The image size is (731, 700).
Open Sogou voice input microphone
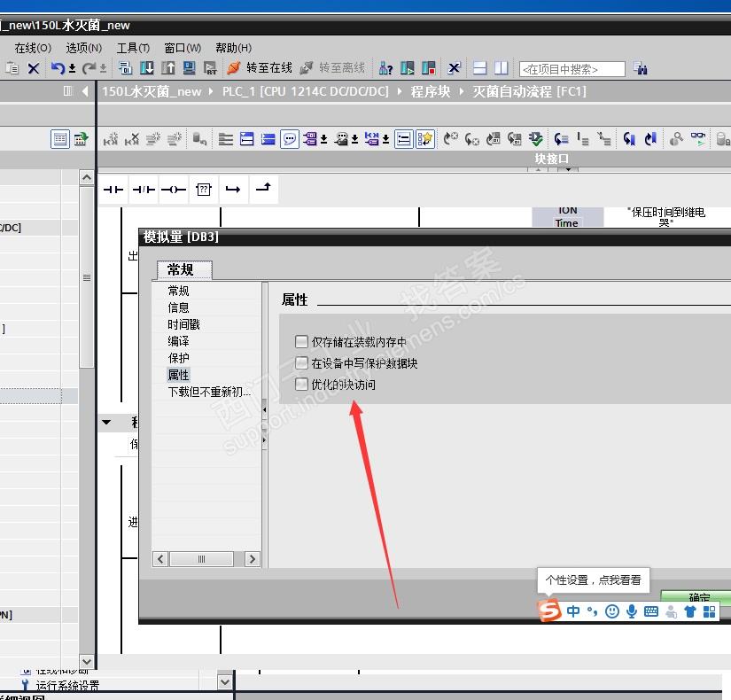[632, 611]
